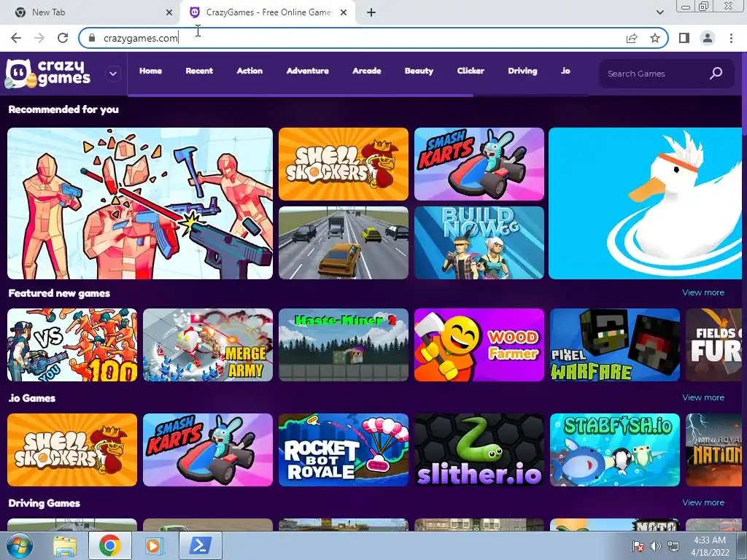The height and width of the screenshot is (560, 747).
Task: Select the CrazyGames browser tab
Action: coord(267,12)
